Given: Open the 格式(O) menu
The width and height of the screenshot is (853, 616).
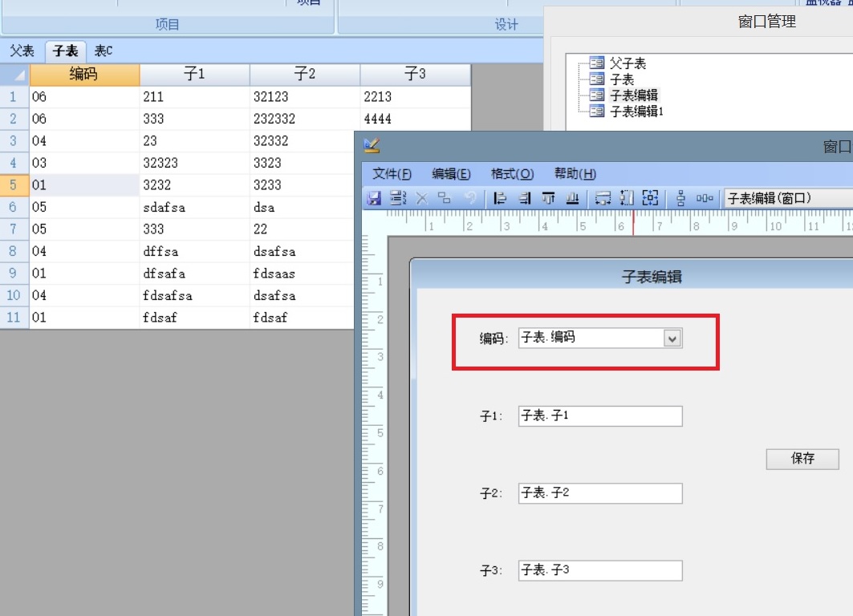Looking at the screenshot, I should [x=512, y=174].
